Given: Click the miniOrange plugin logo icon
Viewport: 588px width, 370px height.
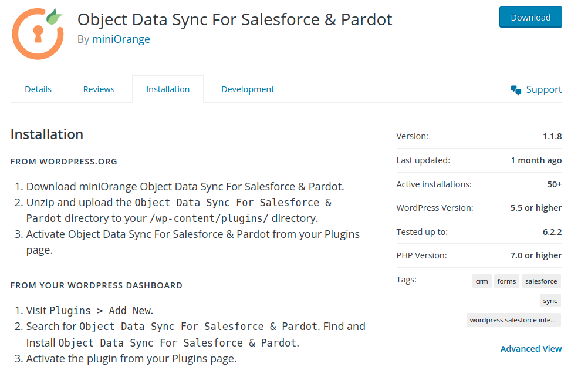Looking at the screenshot, I should [37, 33].
